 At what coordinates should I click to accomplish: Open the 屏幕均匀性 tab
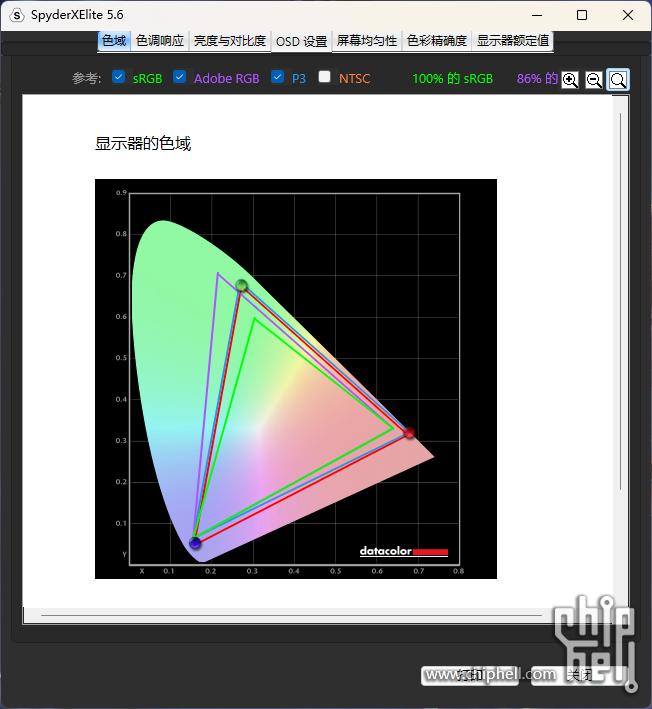(x=367, y=41)
